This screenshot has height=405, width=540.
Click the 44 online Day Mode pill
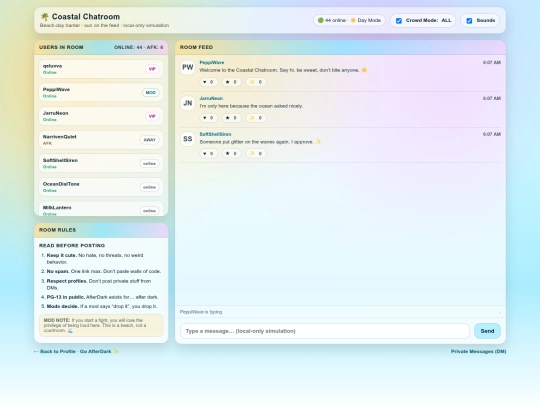point(349,20)
